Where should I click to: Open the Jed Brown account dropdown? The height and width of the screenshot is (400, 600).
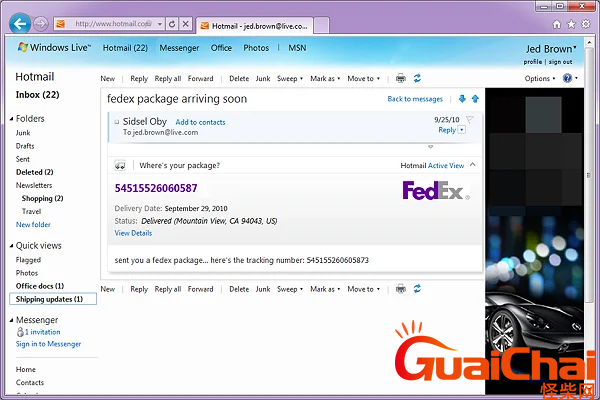click(x=551, y=49)
